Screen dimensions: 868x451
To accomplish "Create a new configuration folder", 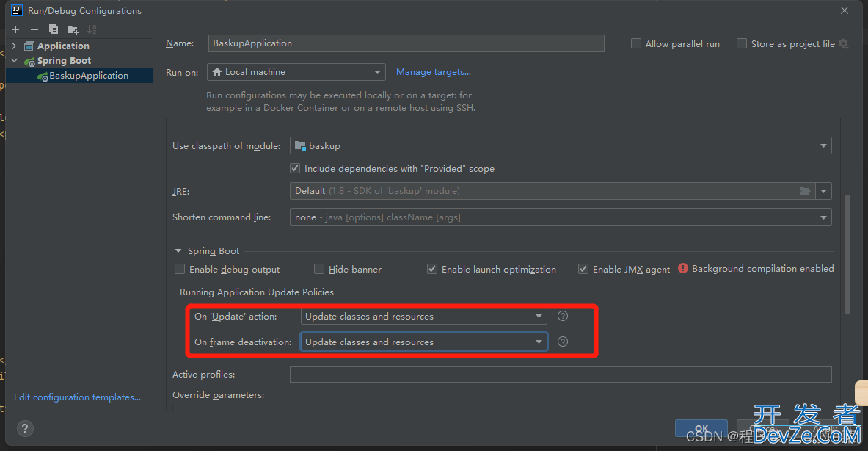I will pyautogui.click(x=73, y=29).
